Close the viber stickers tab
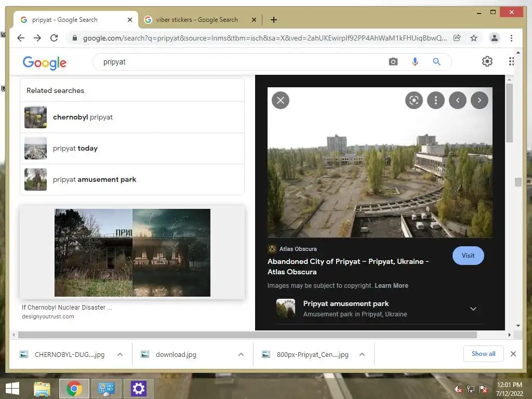532x399 pixels. [x=254, y=20]
